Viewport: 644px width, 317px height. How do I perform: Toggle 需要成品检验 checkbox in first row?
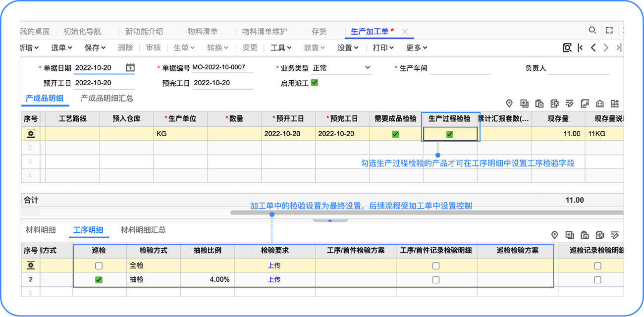point(395,134)
